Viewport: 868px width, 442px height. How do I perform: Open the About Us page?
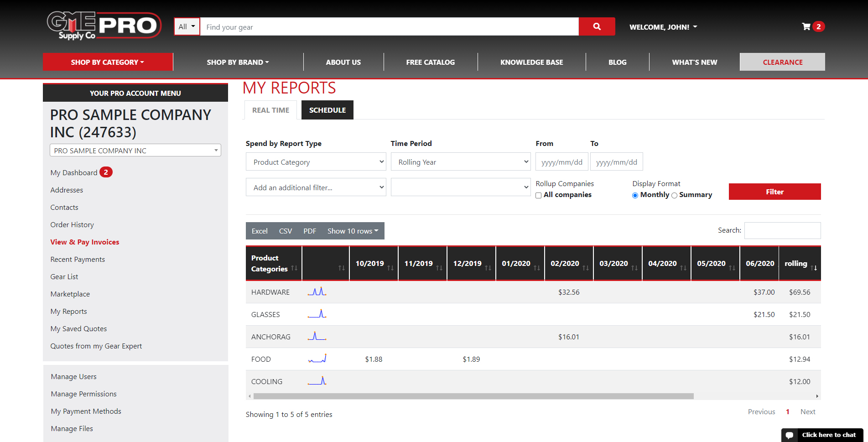click(x=343, y=62)
